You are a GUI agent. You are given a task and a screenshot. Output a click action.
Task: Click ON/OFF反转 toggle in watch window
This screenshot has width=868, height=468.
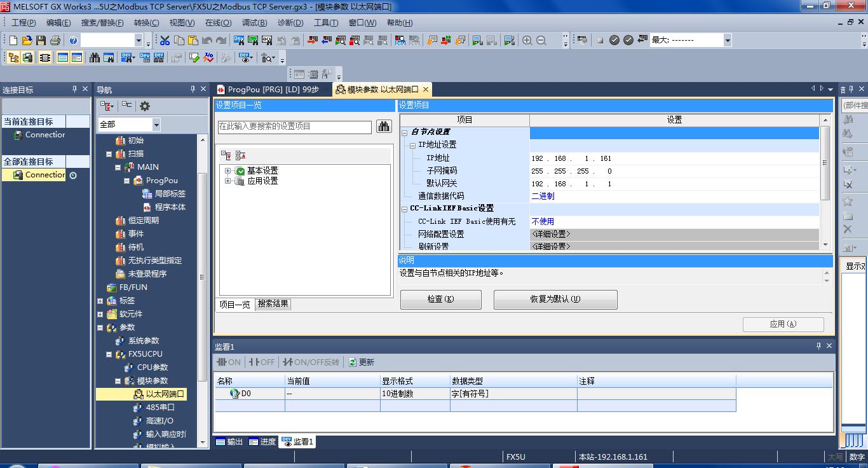[x=311, y=362]
